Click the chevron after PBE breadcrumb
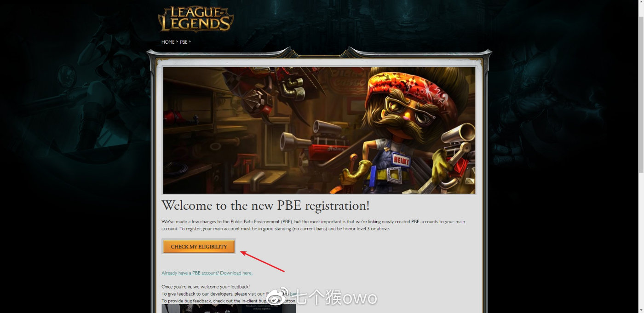The width and height of the screenshot is (644, 313). (190, 42)
